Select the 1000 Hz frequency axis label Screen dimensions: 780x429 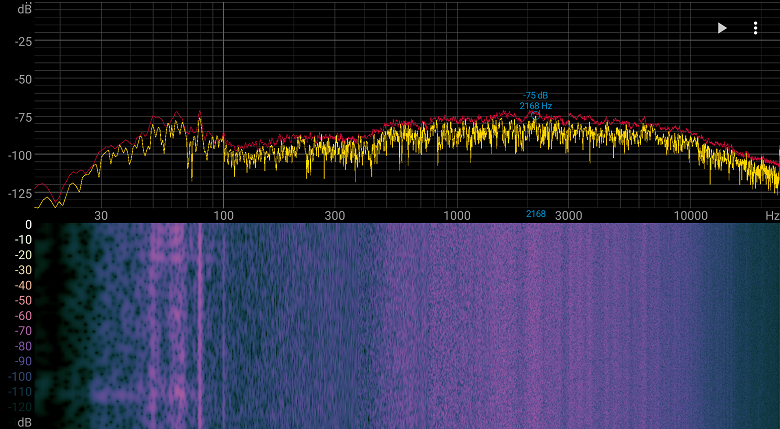[456, 215]
